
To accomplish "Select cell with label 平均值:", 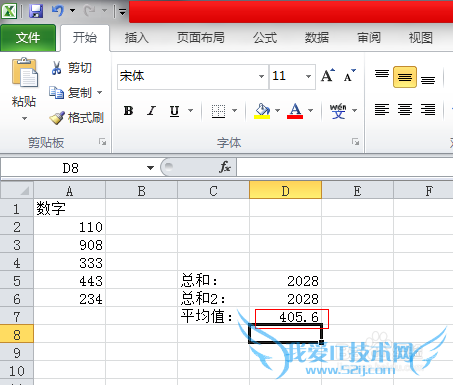I will 213,317.
